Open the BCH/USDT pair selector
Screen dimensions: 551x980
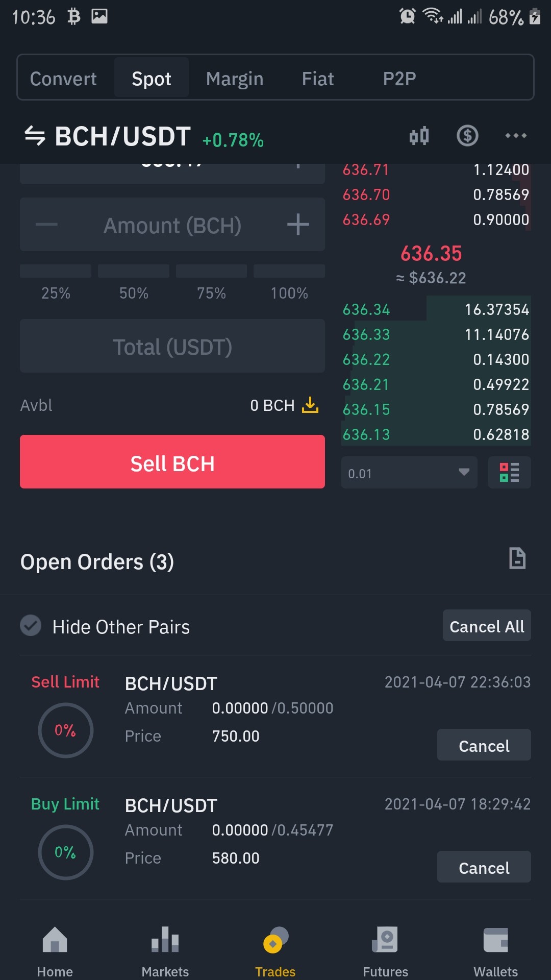(122, 136)
